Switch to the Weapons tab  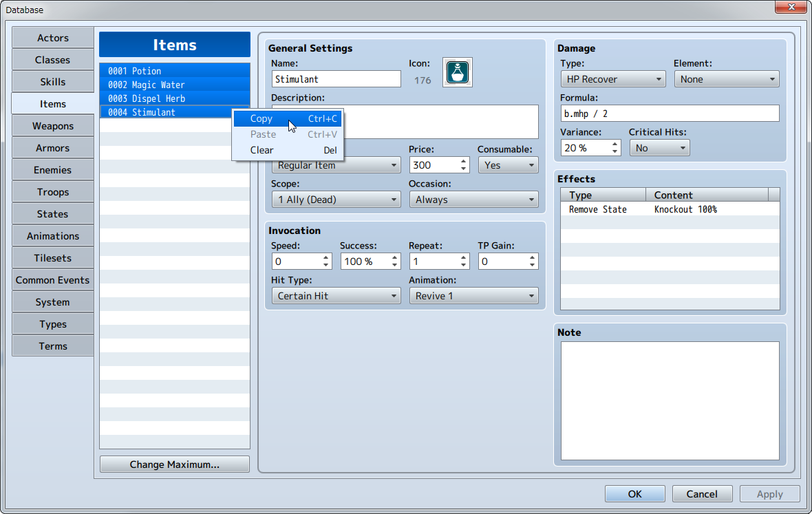tap(53, 126)
